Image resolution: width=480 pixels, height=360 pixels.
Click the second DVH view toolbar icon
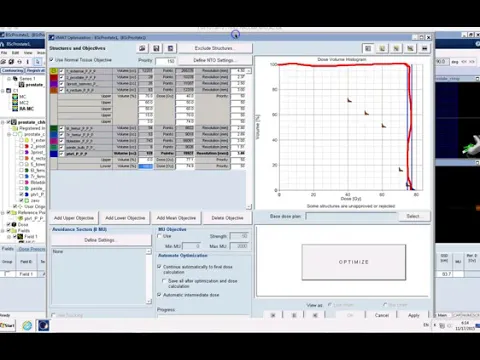click(x=382, y=48)
